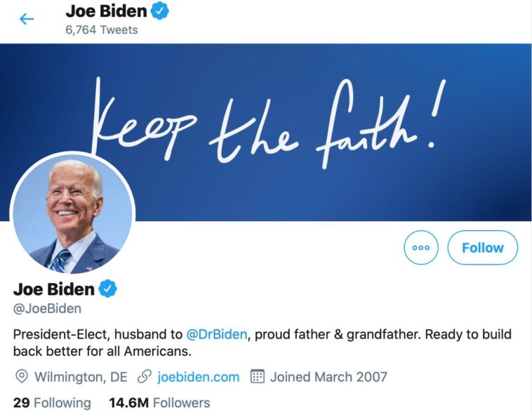Click the Wilmington, DE location text
Screen dimensions: 532x415
pos(81,377)
